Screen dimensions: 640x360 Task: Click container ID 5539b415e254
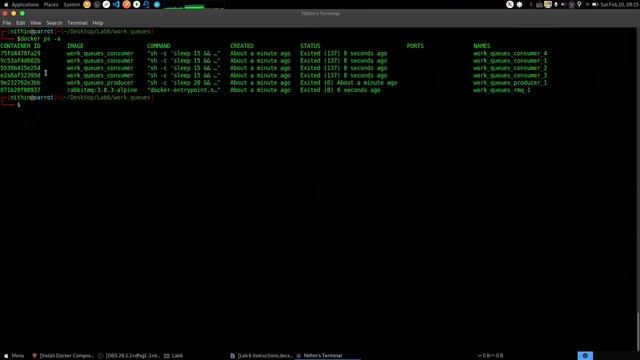tap(20, 68)
